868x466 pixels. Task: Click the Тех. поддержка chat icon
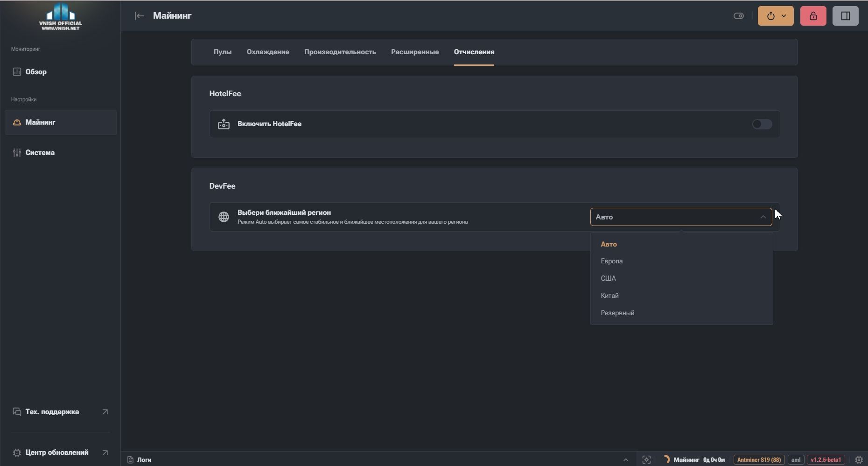click(17, 412)
